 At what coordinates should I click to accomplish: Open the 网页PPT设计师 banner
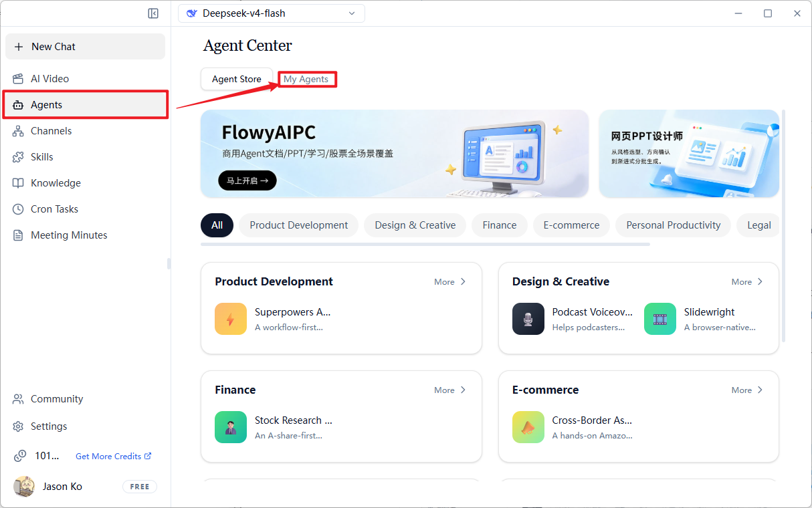tap(689, 154)
